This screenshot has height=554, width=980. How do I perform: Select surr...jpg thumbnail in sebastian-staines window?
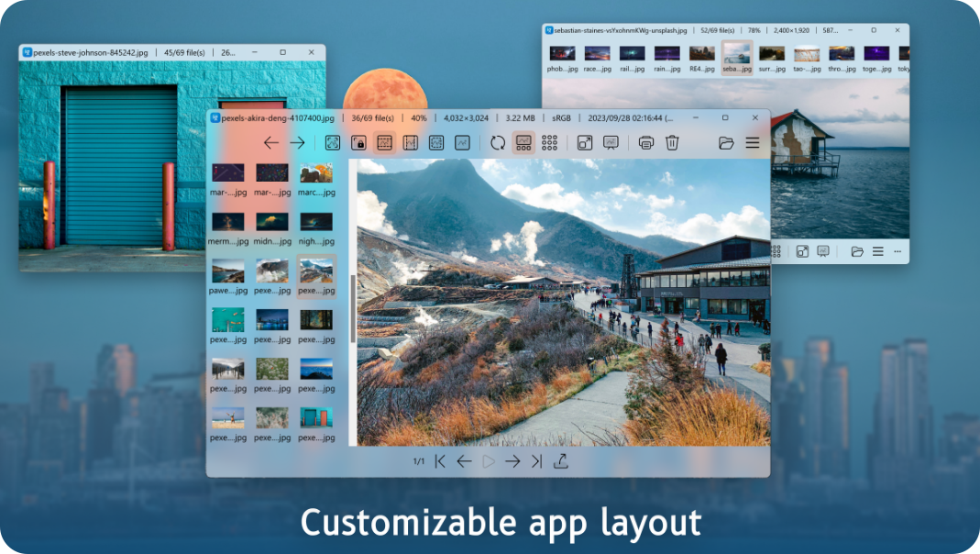coord(772,59)
